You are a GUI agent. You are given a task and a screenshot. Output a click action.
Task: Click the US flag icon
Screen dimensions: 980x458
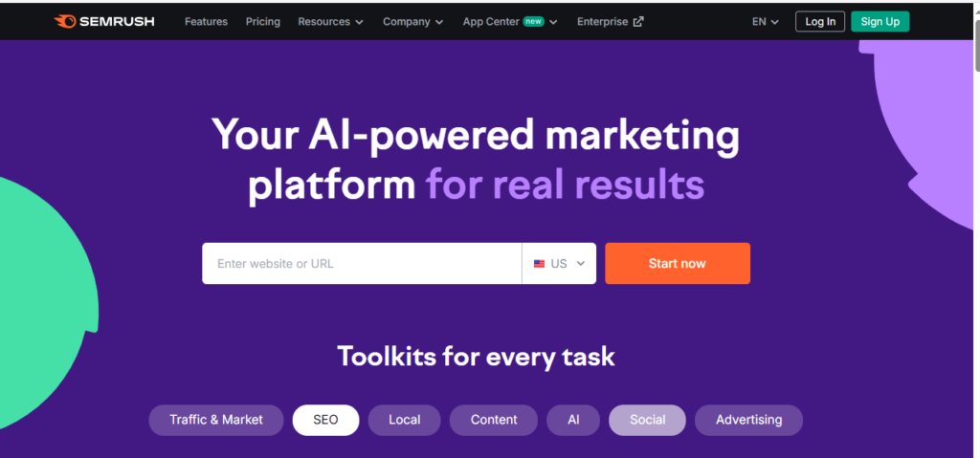point(539,264)
